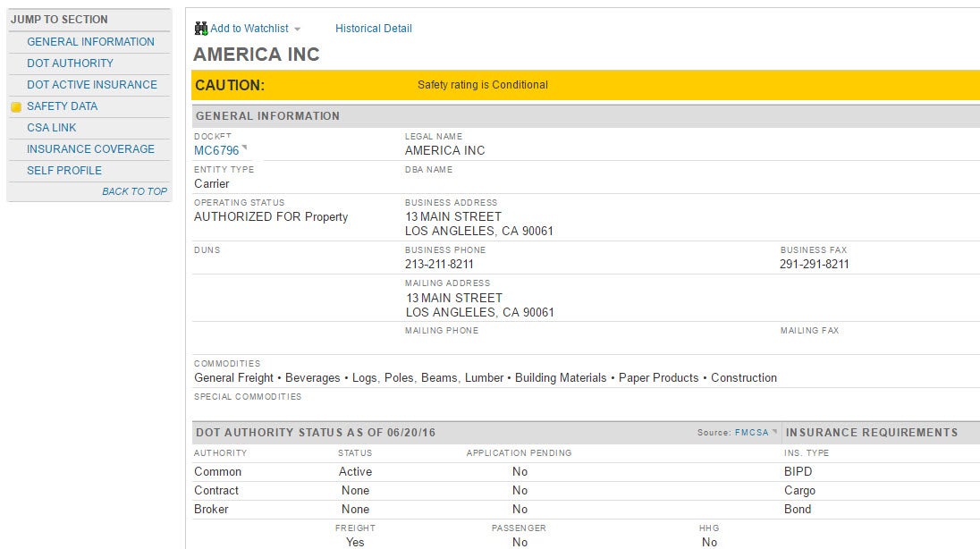Open the FMCSA source link

(x=751, y=433)
